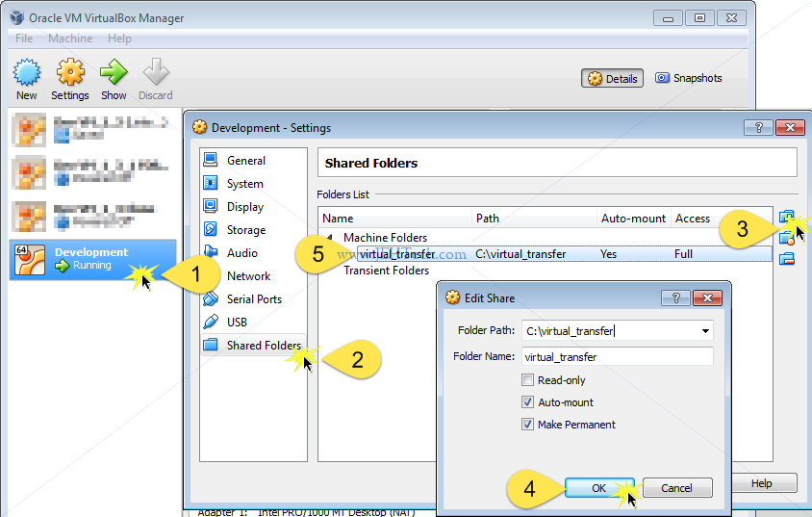Click the edit shared folder icon
The height and width of the screenshot is (517, 812).
(x=787, y=238)
